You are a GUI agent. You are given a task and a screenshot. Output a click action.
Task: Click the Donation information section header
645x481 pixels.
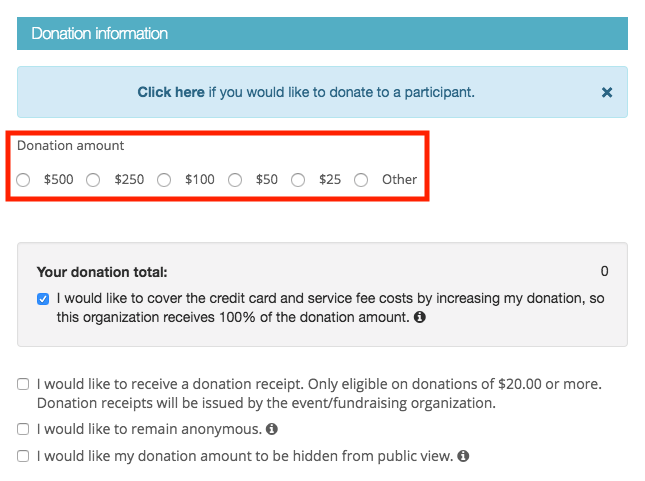click(x=322, y=33)
